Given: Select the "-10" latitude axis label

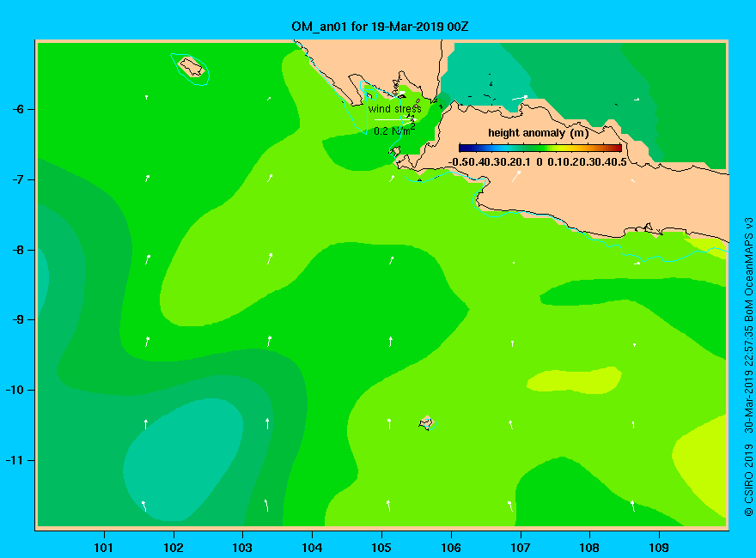Looking at the screenshot, I should coord(15,390).
